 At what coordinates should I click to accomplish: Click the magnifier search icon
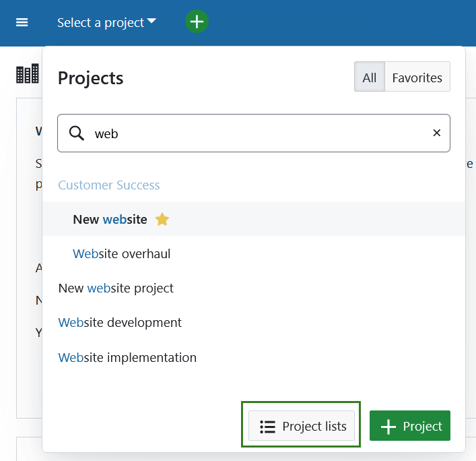[77, 133]
